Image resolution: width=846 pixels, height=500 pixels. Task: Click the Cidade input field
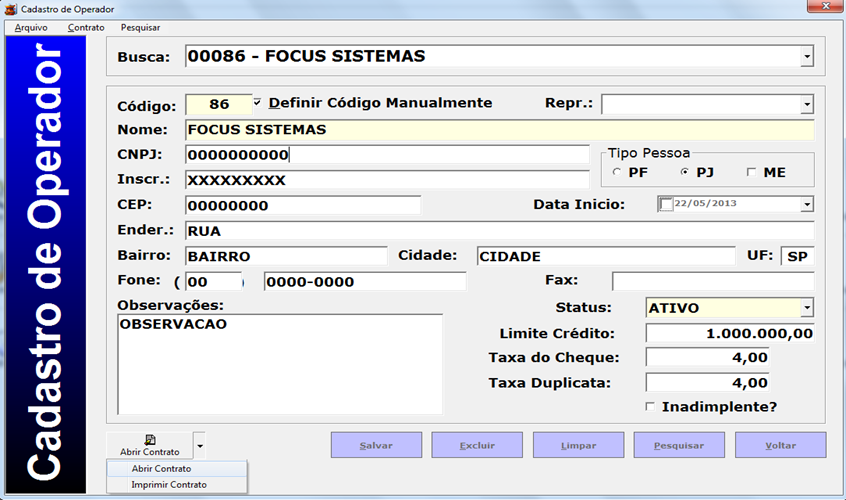coord(606,256)
